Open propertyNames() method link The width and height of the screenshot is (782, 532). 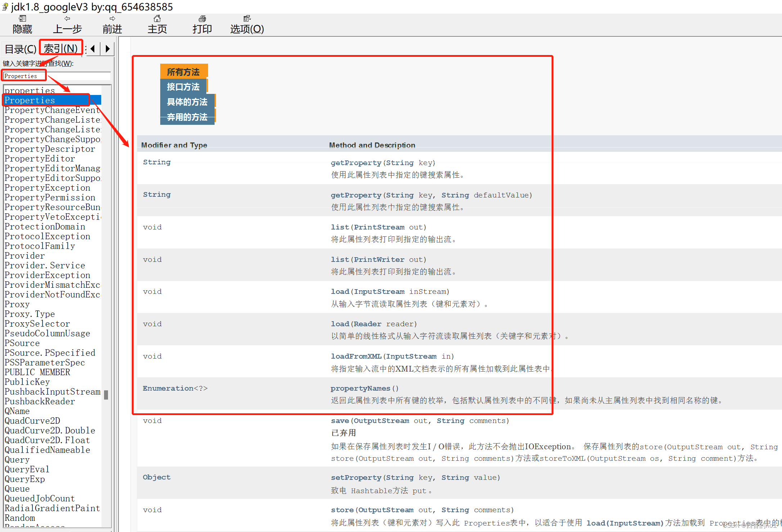click(x=360, y=388)
